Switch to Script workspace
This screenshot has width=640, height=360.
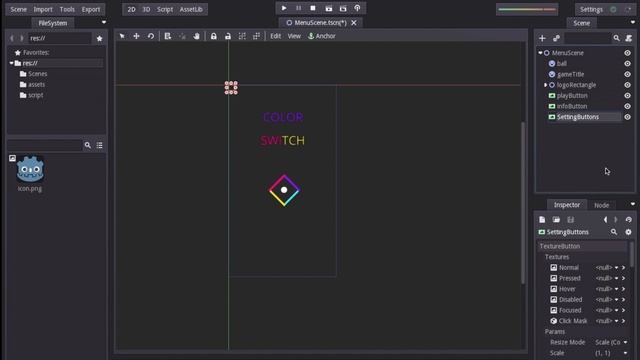tap(165, 9)
